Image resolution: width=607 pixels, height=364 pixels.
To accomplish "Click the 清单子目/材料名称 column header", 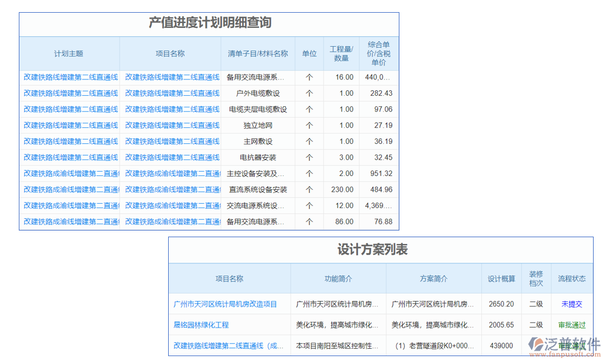I will coord(257,53).
